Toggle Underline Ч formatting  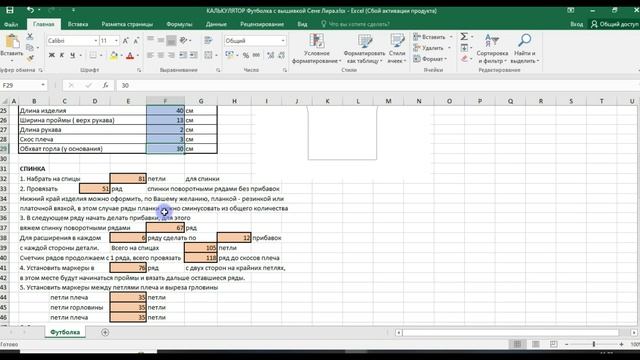(72, 55)
